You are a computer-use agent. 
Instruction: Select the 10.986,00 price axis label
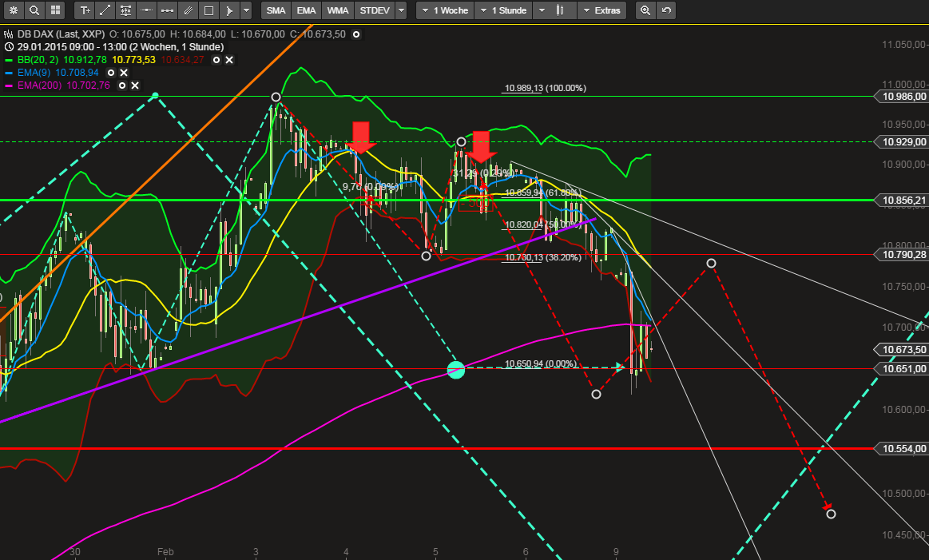[903, 97]
